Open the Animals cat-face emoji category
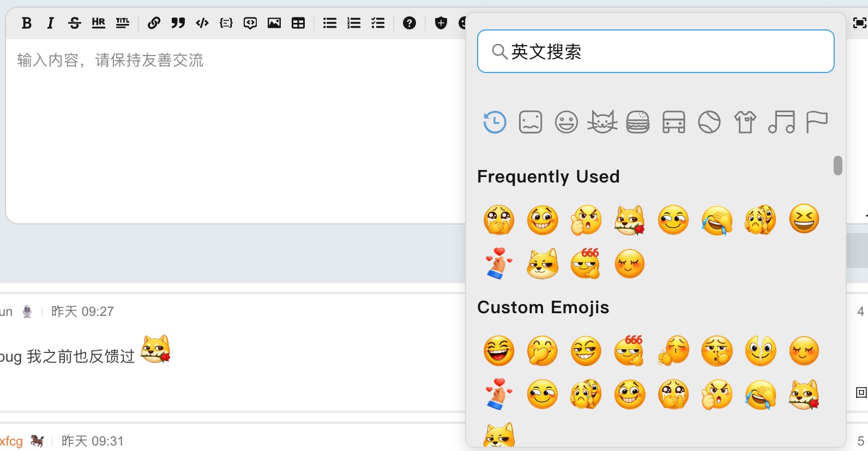The width and height of the screenshot is (868, 451). (602, 122)
